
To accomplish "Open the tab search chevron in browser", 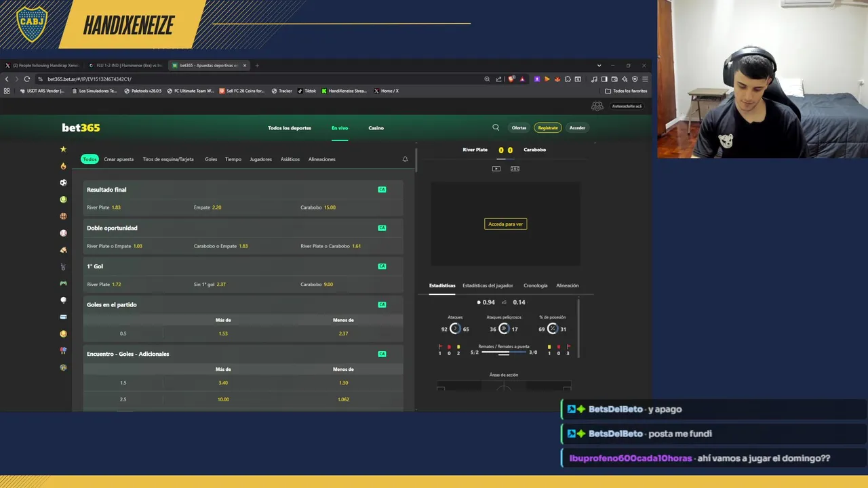I will coord(599,66).
